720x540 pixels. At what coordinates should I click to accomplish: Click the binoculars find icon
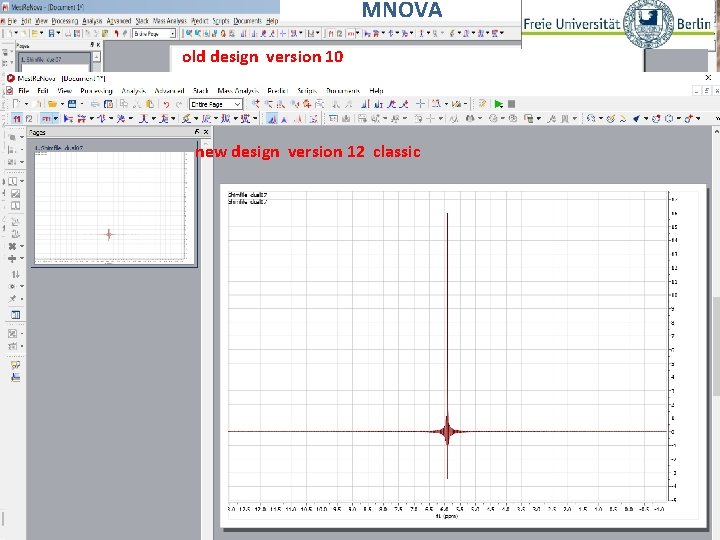(470, 119)
